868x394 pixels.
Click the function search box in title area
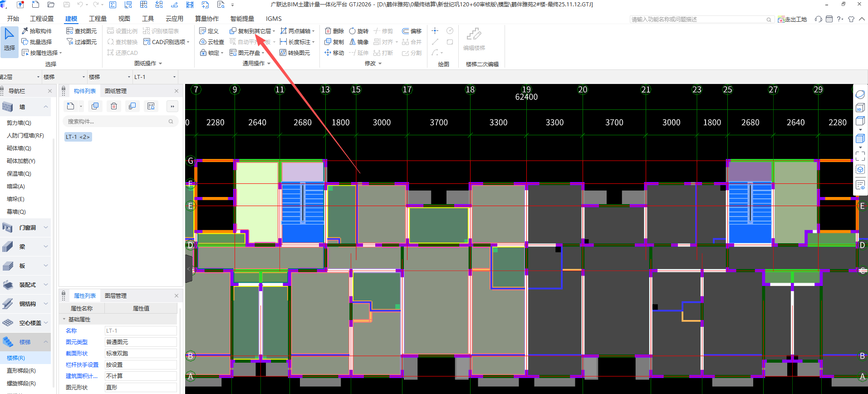click(701, 19)
